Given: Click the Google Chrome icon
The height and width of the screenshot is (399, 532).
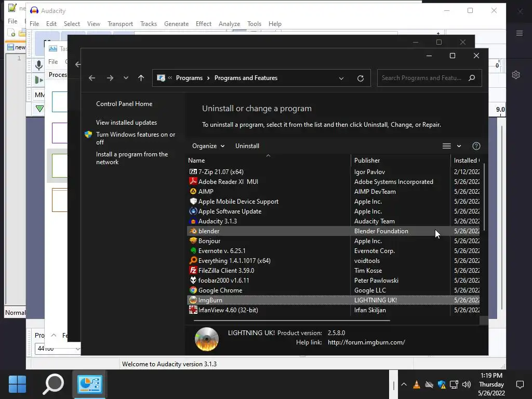Looking at the screenshot, I should click(x=193, y=290).
